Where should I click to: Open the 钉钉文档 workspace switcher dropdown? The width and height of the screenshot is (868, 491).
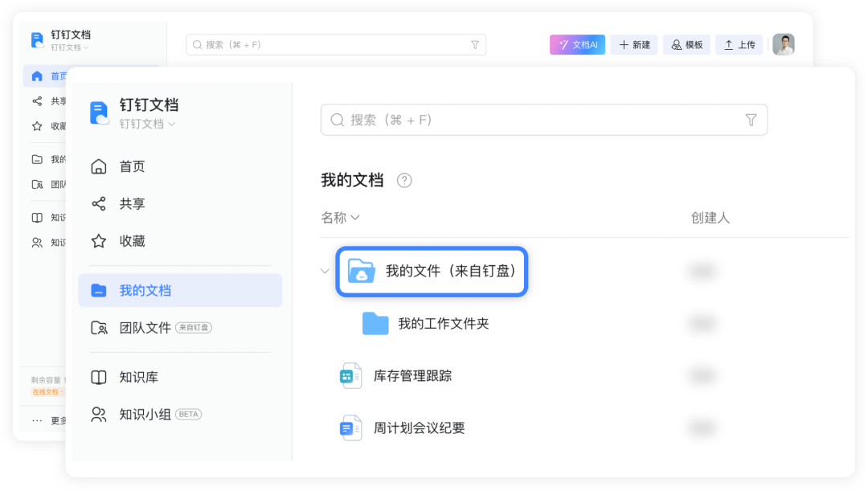click(x=148, y=124)
